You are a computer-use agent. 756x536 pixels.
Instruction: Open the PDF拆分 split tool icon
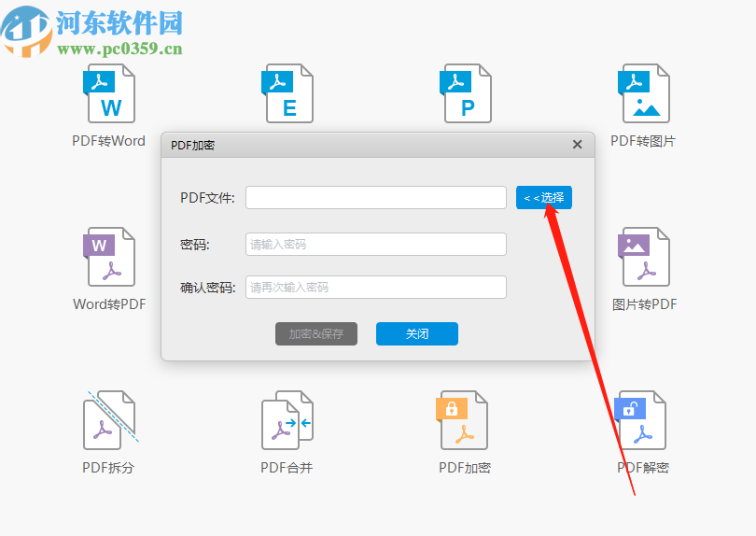111,420
